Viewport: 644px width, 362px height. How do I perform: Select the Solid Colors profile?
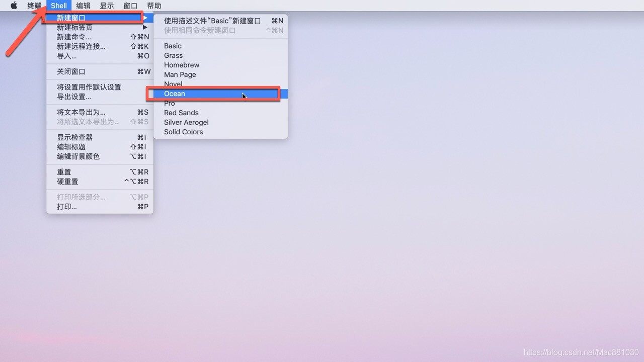220,132
